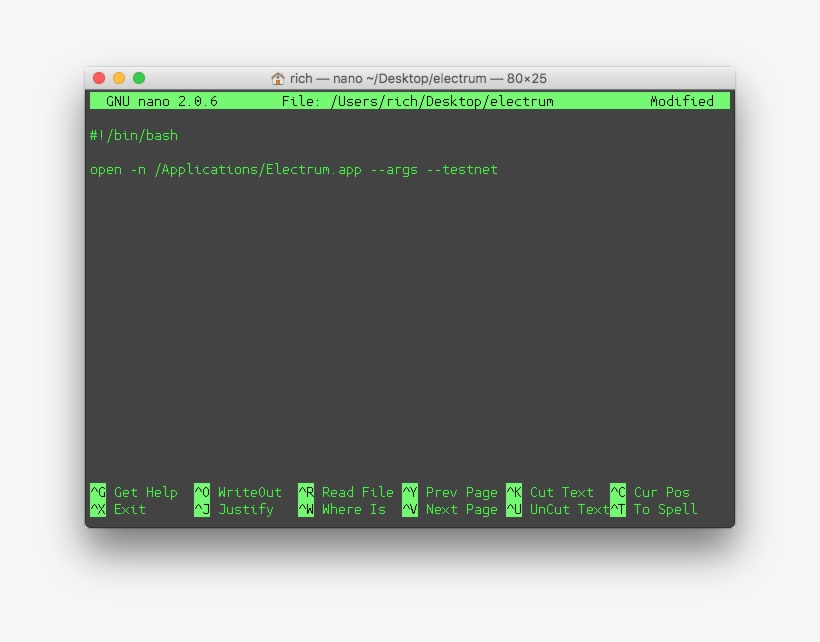Click the ^X shortcut key label
The height and width of the screenshot is (642, 820).
point(98,509)
